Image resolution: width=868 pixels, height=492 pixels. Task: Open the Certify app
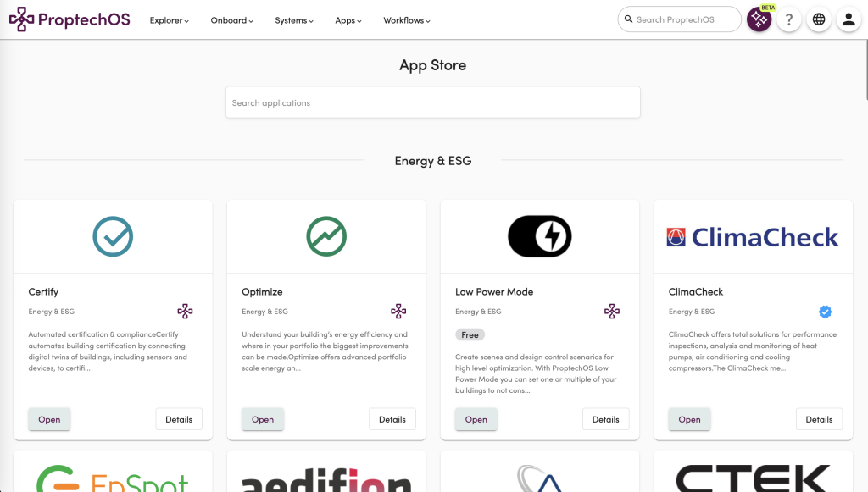[49, 419]
